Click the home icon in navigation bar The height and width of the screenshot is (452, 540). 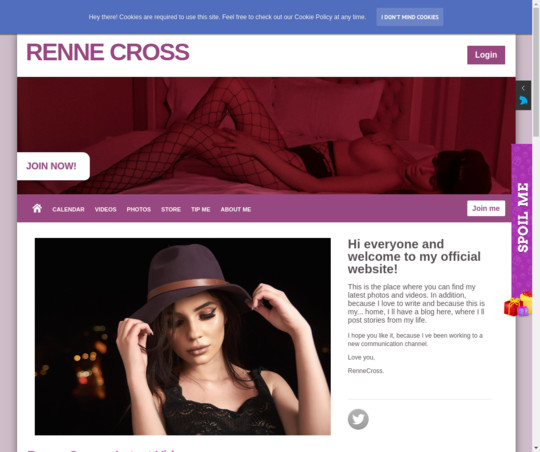pyautogui.click(x=37, y=208)
